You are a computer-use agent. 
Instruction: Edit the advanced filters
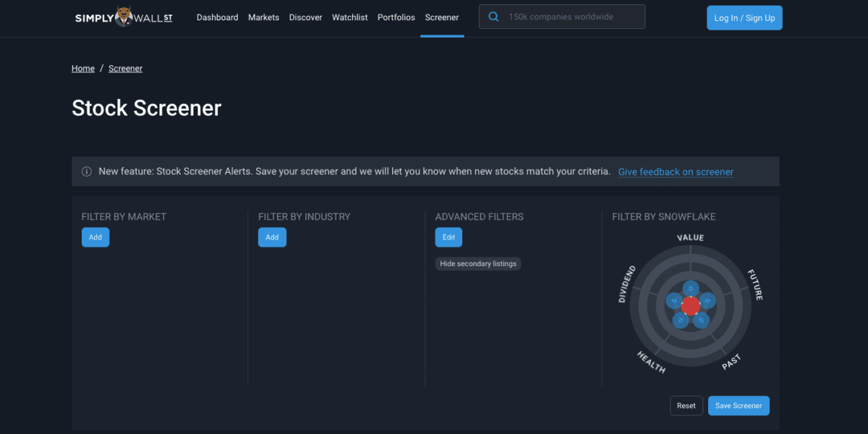click(x=448, y=237)
